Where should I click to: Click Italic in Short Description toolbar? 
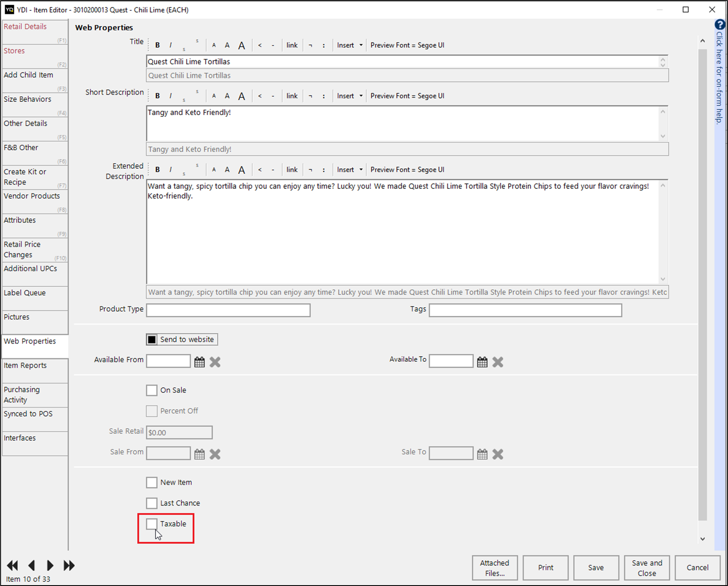coord(171,96)
